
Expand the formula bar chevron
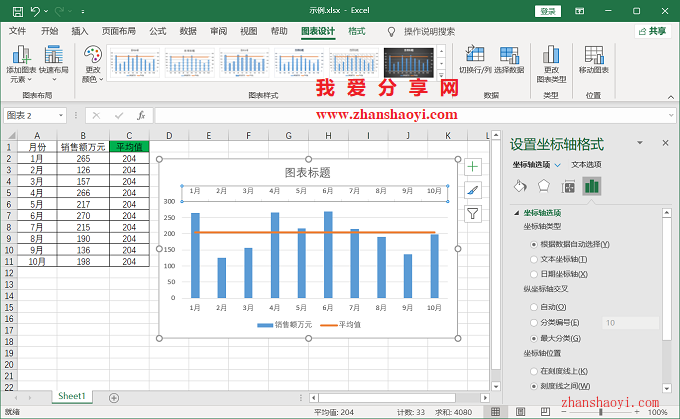pos(671,115)
